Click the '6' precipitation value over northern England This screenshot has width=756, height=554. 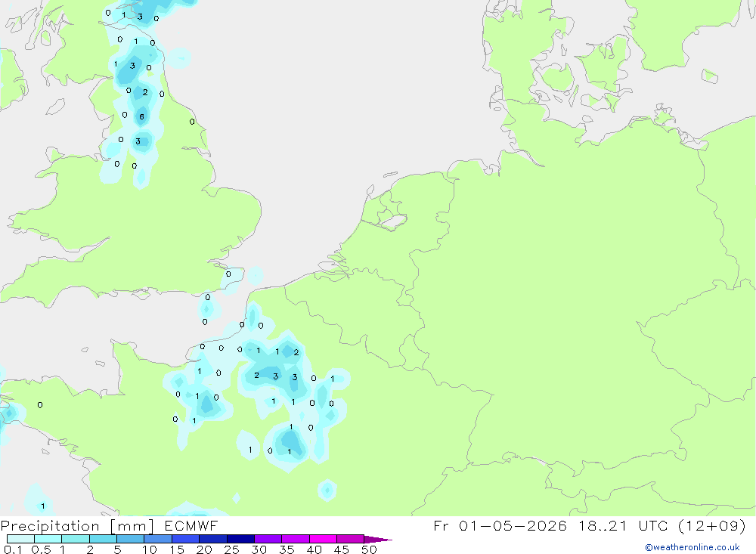pos(142,116)
